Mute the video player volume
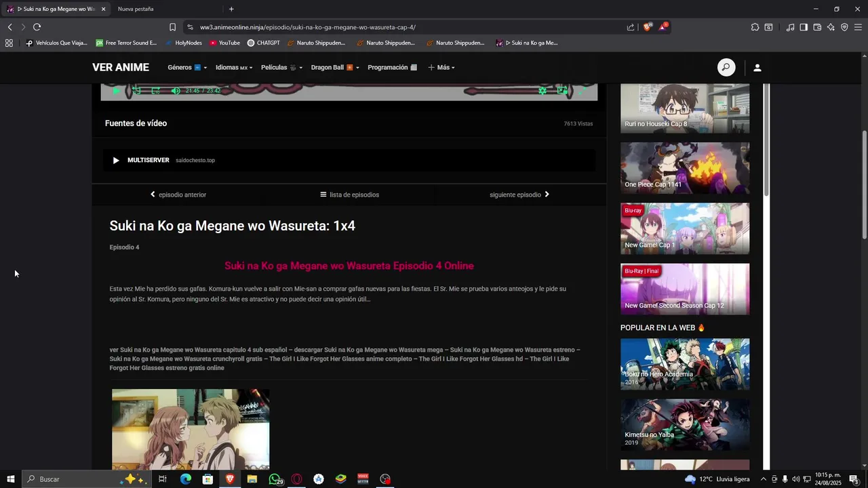The height and width of the screenshot is (488, 868). tap(176, 90)
